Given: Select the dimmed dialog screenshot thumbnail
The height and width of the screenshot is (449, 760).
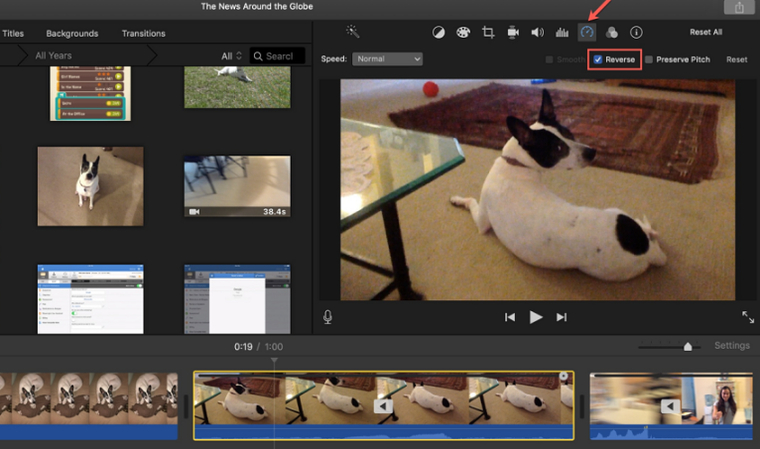Looking at the screenshot, I should point(237,299).
